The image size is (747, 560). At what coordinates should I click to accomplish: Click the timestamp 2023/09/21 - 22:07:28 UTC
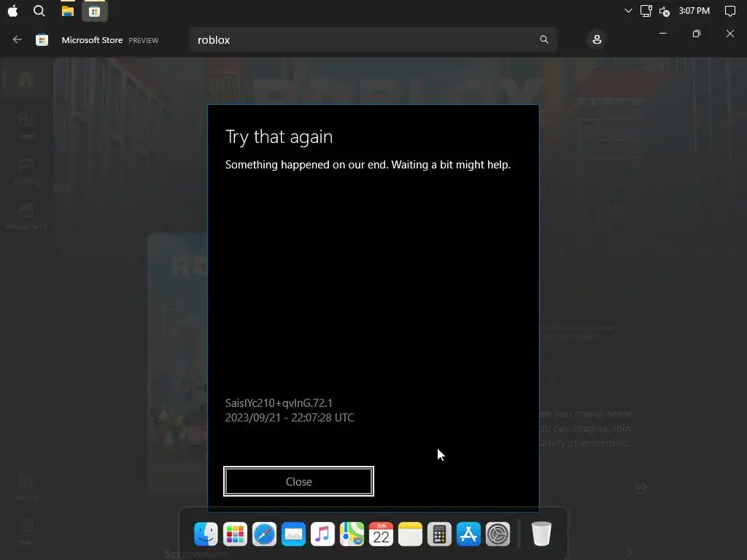[290, 418]
